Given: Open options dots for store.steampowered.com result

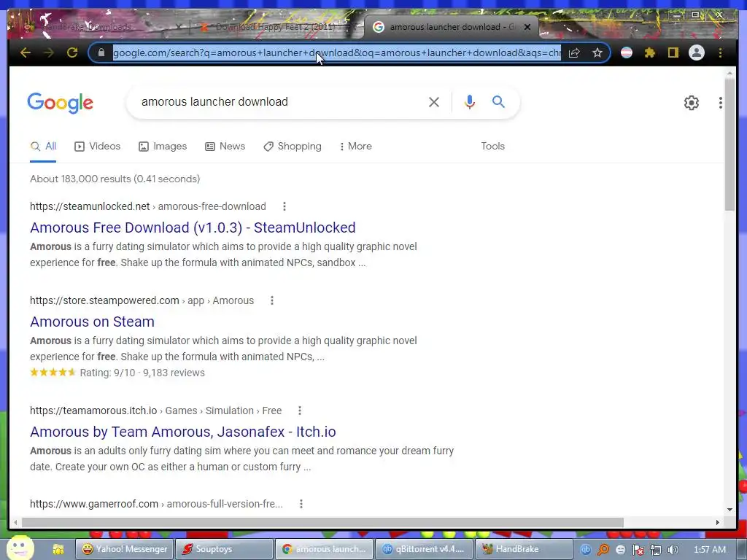Looking at the screenshot, I should click(x=272, y=300).
